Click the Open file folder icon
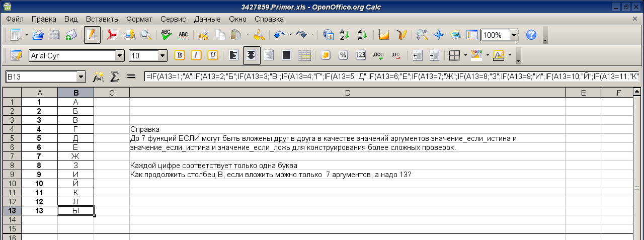 pyautogui.click(x=38, y=35)
